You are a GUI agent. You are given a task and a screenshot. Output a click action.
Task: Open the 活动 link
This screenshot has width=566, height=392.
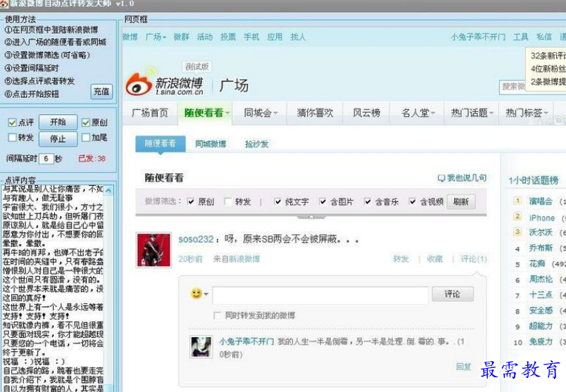coord(205,37)
